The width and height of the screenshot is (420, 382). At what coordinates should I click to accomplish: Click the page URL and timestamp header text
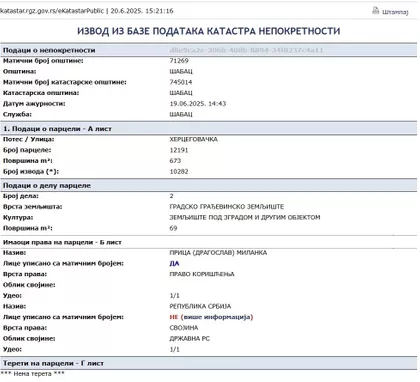87,11
